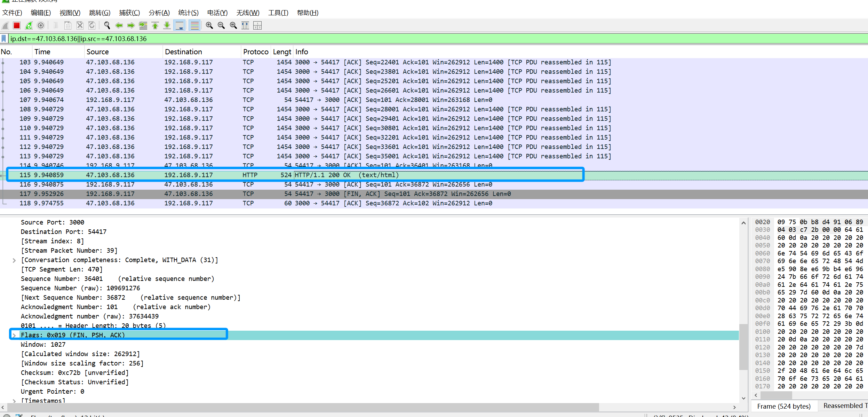Restart the current capture

click(29, 25)
